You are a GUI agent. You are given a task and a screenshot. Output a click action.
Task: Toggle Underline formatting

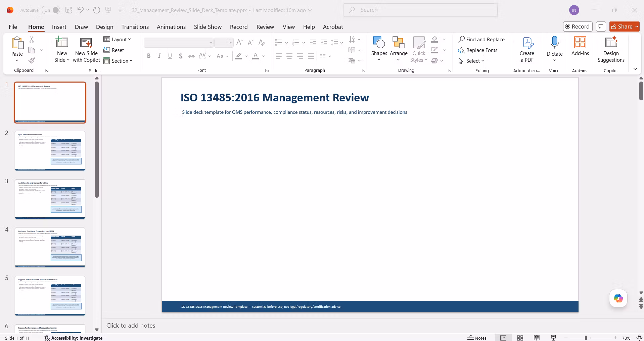[x=170, y=56]
